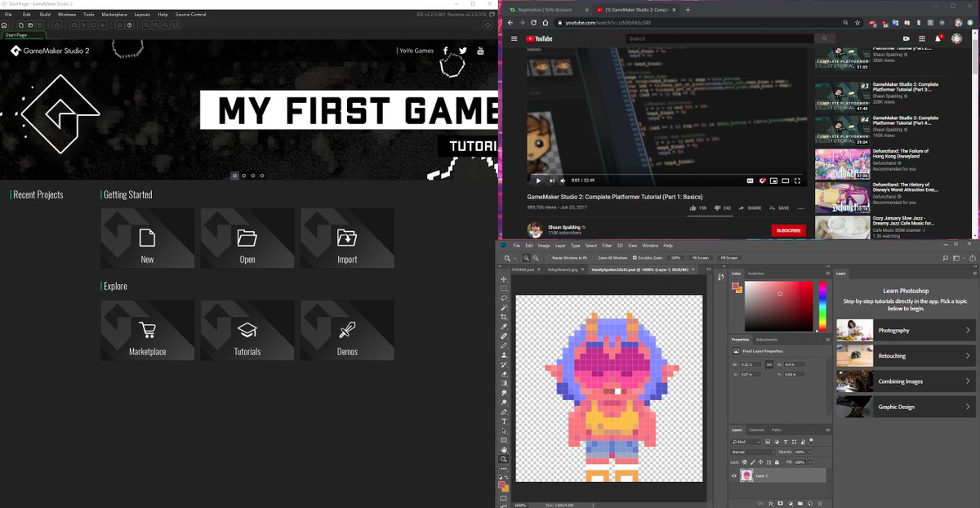Toggle Resize Windows to Fit checkbox
980x508 pixels.
tap(549, 257)
